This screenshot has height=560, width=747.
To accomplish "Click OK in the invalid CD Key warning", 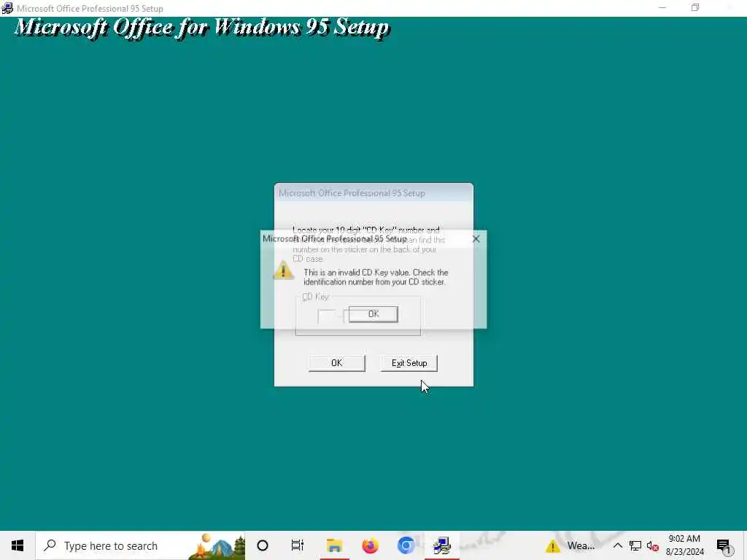I will pyautogui.click(x=373, y=314).
